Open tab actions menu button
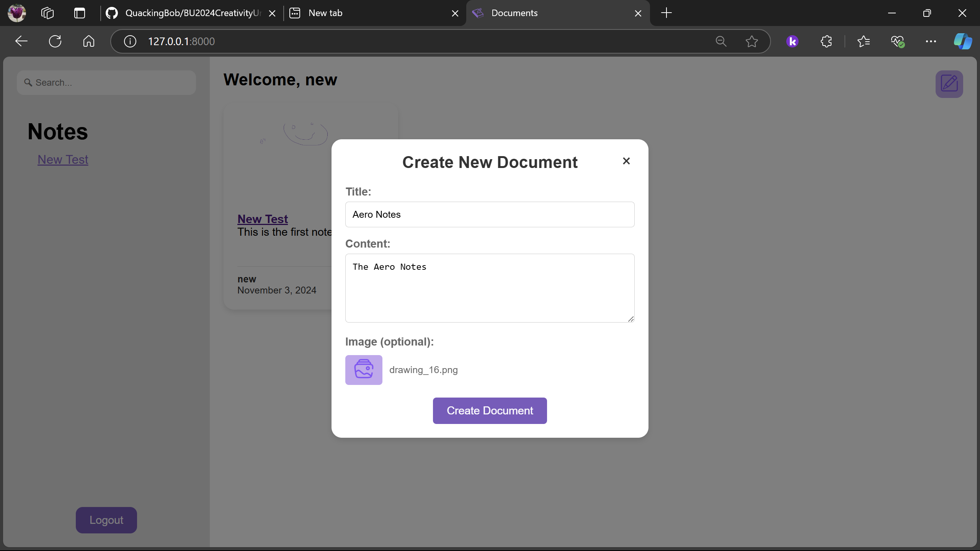The image size is (980, 551). [x=80, y=13]
